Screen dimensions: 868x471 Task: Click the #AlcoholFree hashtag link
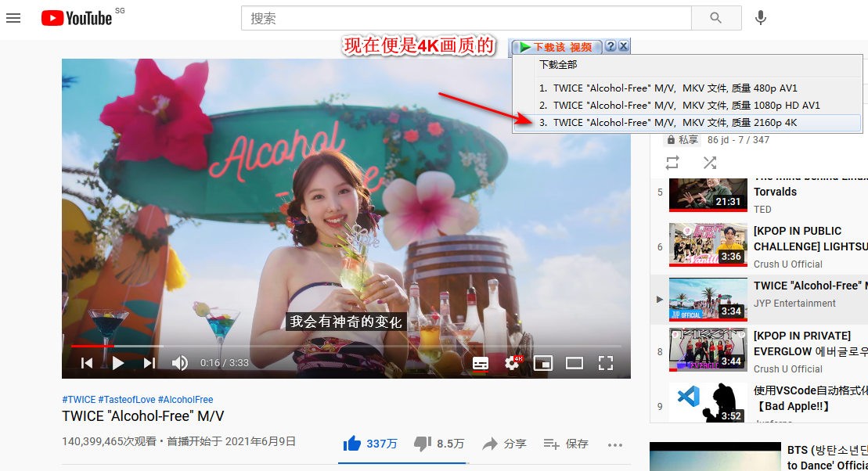[185, 400]
